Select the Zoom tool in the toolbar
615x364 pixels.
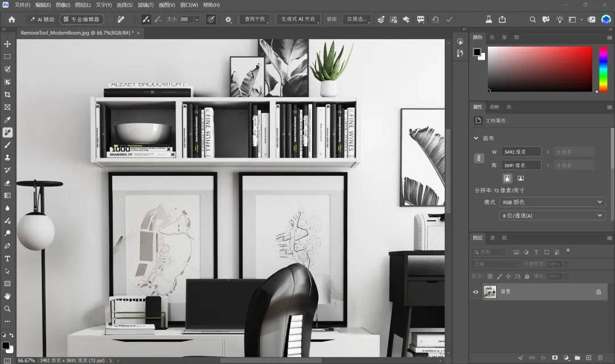tap(7, 309)
